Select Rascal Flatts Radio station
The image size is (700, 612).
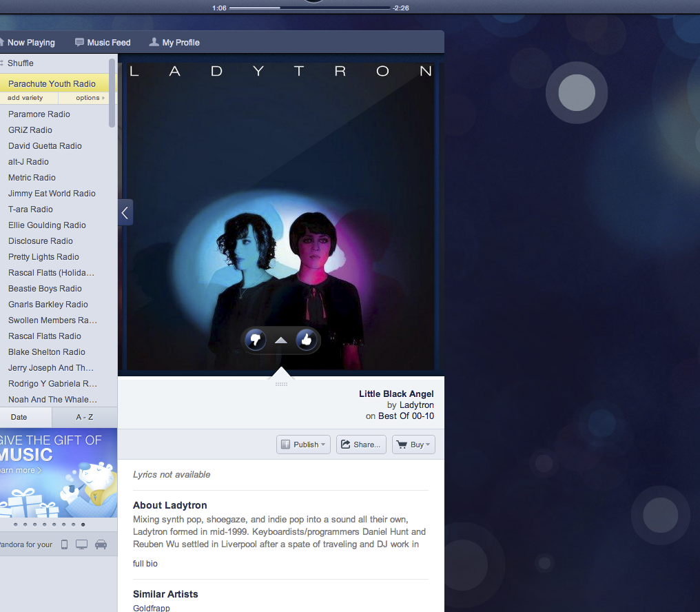[45, 336]
